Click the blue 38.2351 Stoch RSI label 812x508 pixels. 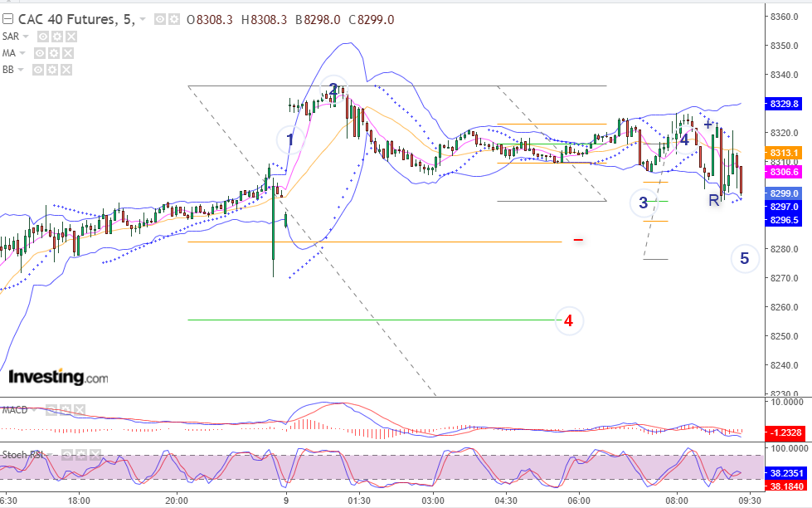(x=786, y=473)
